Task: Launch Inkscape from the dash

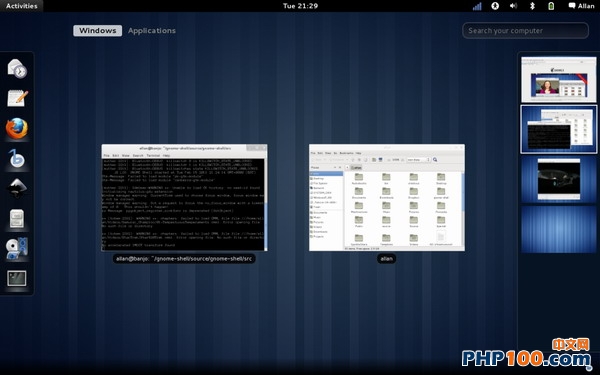Action: point(17,188)
